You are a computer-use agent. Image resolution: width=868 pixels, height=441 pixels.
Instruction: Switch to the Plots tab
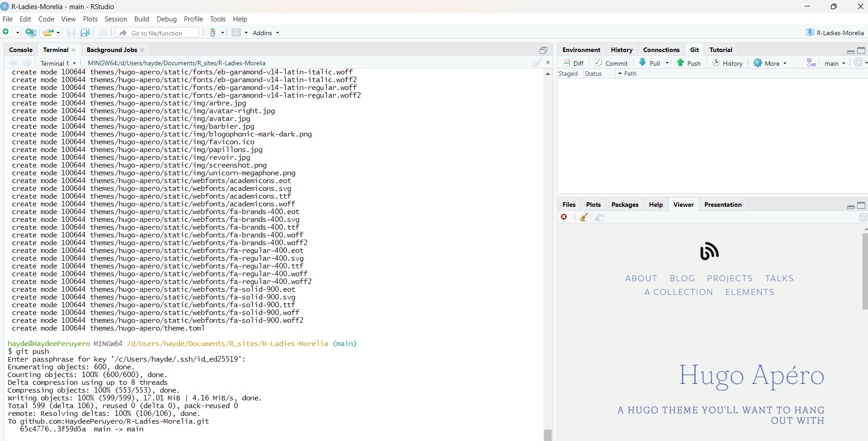coord(593,205)
